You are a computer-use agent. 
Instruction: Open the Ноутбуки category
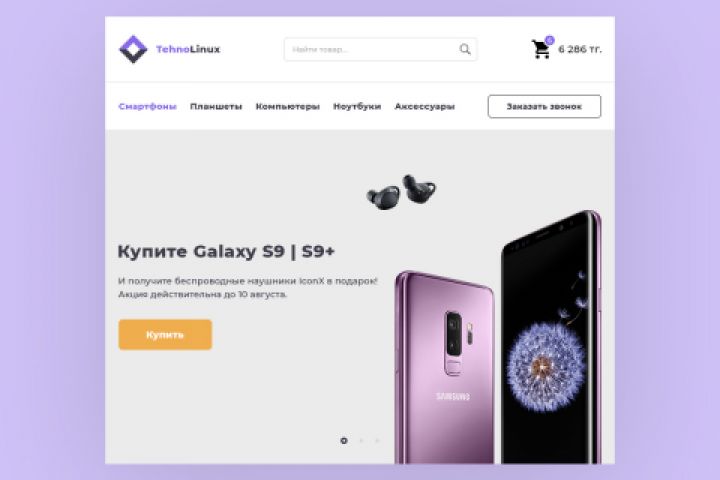point(357,107)
